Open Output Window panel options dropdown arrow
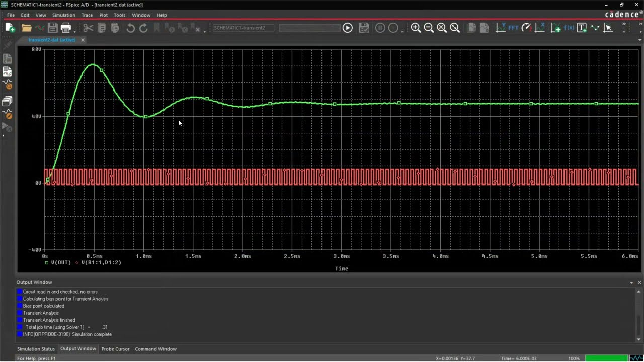This screenshot has height=362, width=644. [x=631, y=283]
